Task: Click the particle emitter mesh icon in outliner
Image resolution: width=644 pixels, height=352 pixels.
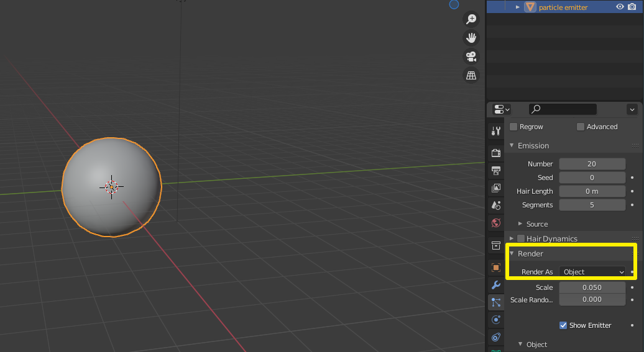Action: point(530,7)
